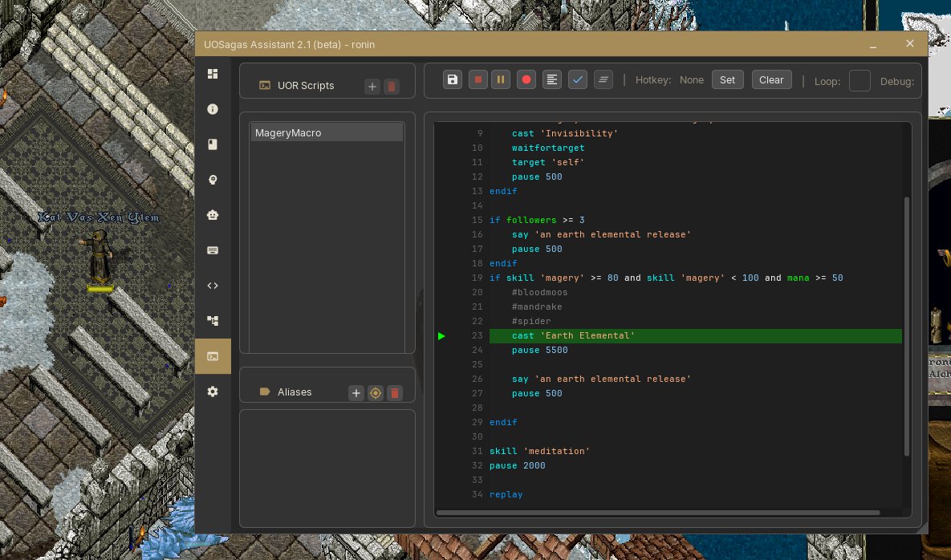Click the 'replay' line in editor
This screenshot has width=951, height=560.
[506, 494]
